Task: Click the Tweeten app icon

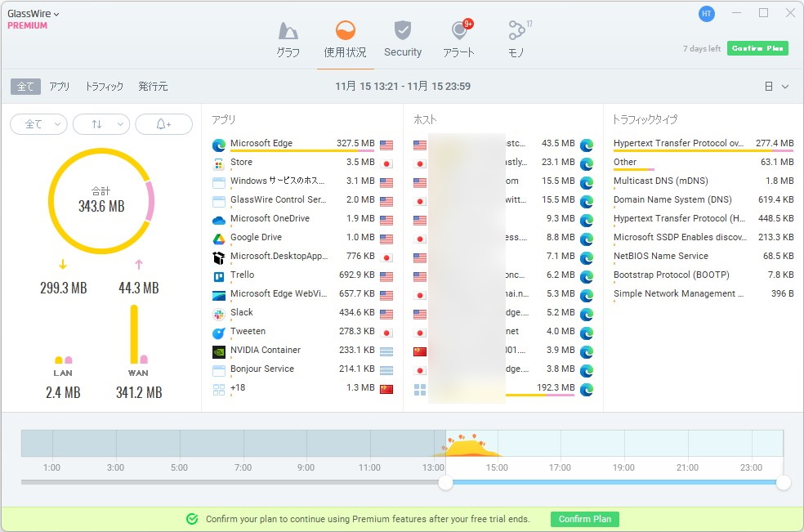Action: (x=219, y=333)
